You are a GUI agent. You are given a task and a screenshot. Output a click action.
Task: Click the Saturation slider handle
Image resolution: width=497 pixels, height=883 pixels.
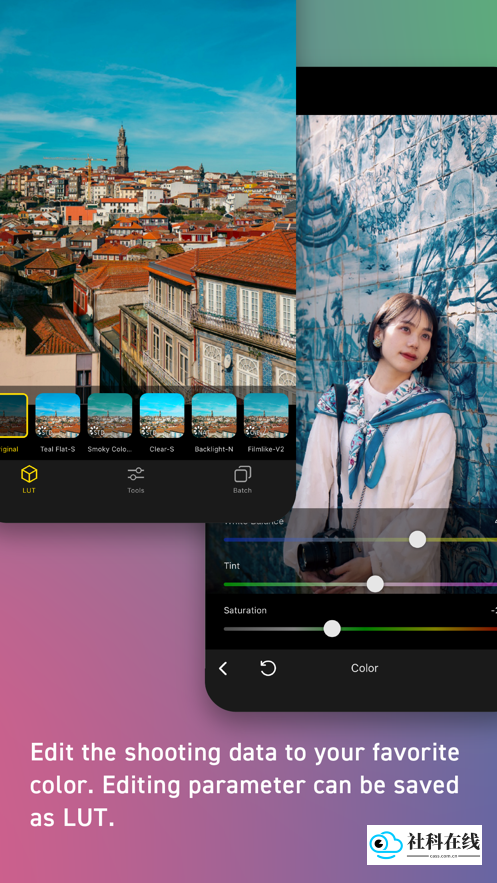tap(332, 628)
